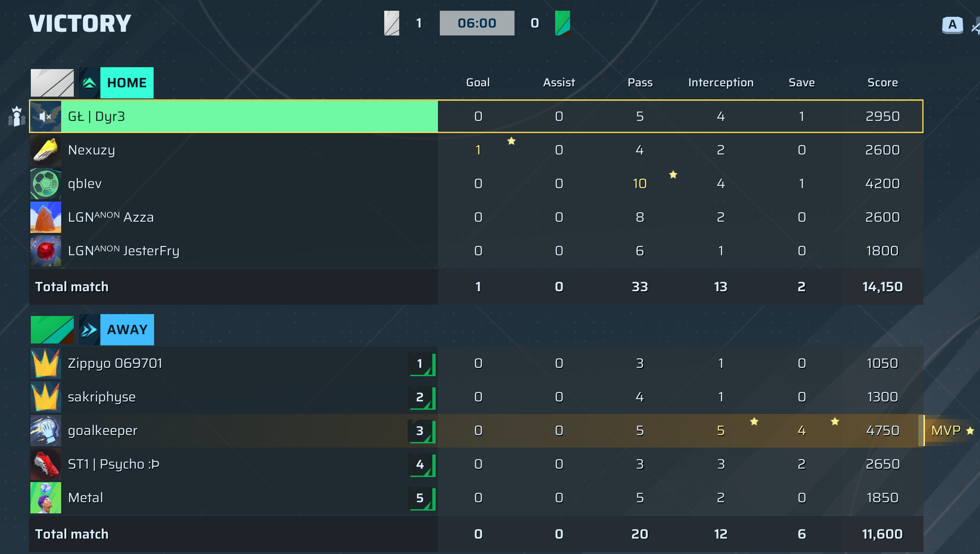This screenshot has height=554, width=980.
Task: Click qblev's green soccer ball avatar
Action: [x=46, y=184]
